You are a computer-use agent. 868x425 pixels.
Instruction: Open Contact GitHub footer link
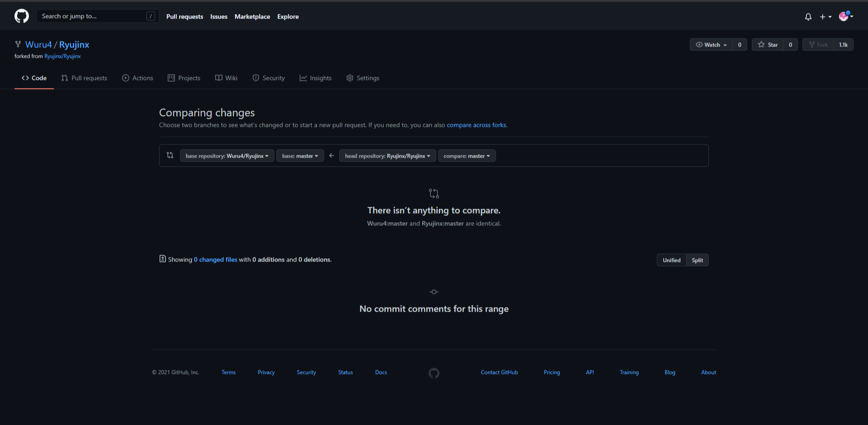click(x=500, y=373)
